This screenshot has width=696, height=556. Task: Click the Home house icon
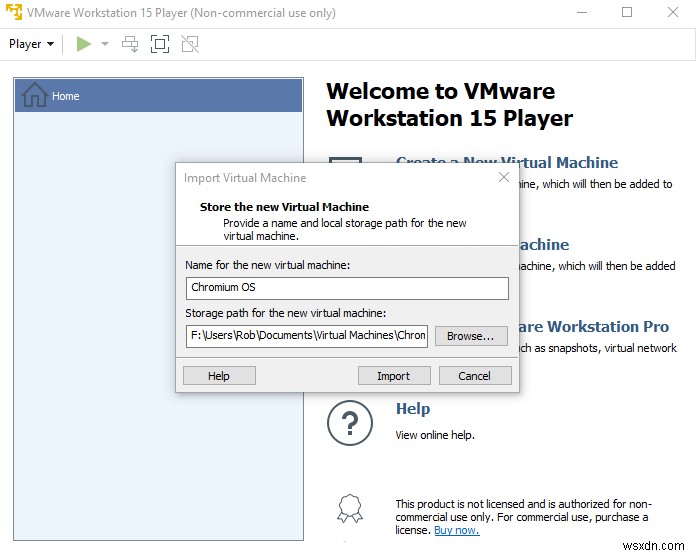click(35, 95)
